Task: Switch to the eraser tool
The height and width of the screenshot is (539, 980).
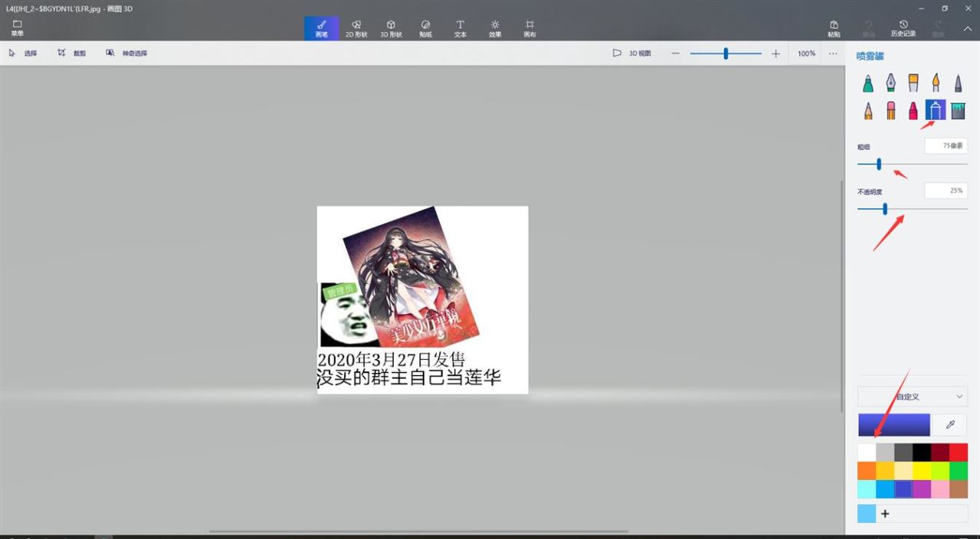Action: pos(890,111)
